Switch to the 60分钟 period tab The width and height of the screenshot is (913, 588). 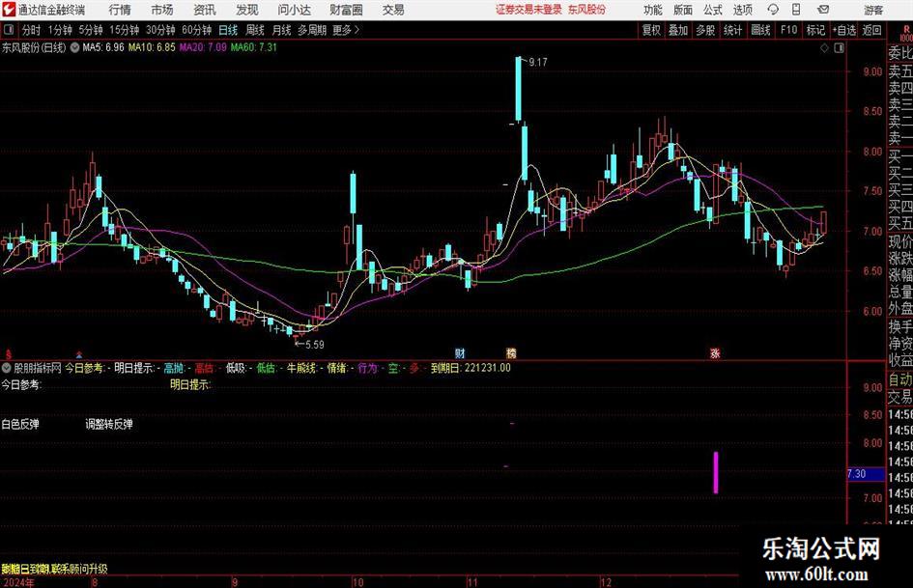pos(196,30)
